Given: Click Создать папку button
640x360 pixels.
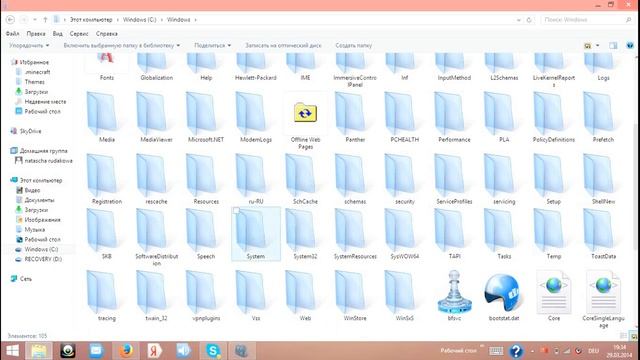Looking at the screenshot, I should [353, 45].
